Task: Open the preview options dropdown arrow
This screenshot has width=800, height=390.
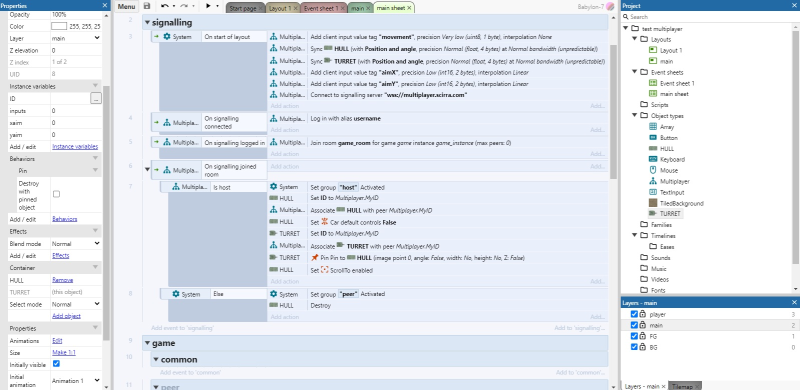Action: coord(218,6)
